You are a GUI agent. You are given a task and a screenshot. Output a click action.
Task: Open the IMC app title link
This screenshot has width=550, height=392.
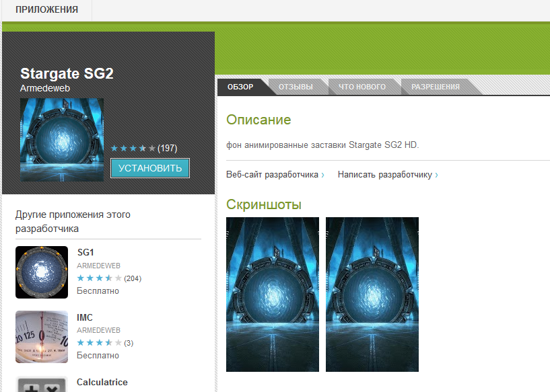[85, 317]
